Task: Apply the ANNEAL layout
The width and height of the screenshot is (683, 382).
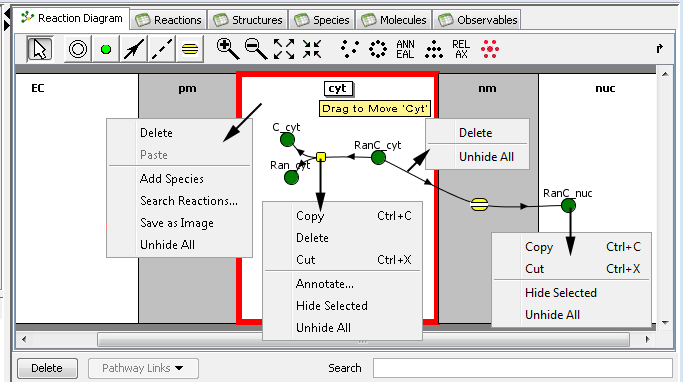Action: [x=405, y=49]
